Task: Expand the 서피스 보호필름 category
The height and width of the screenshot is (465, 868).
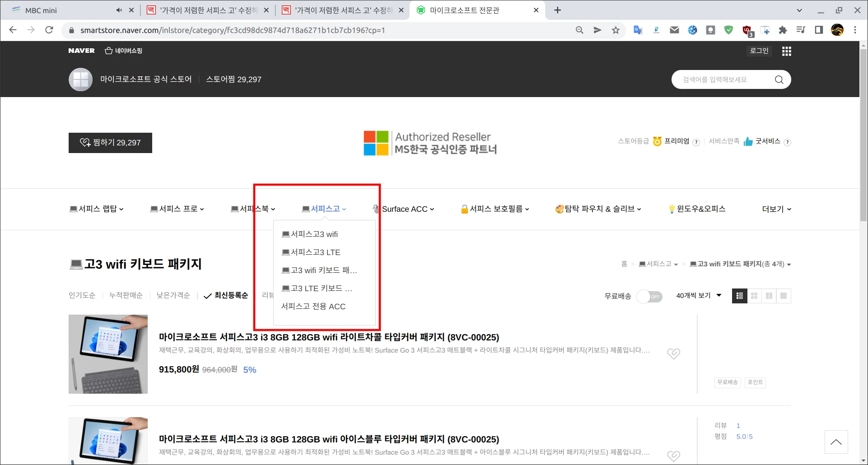Action: 495,209
